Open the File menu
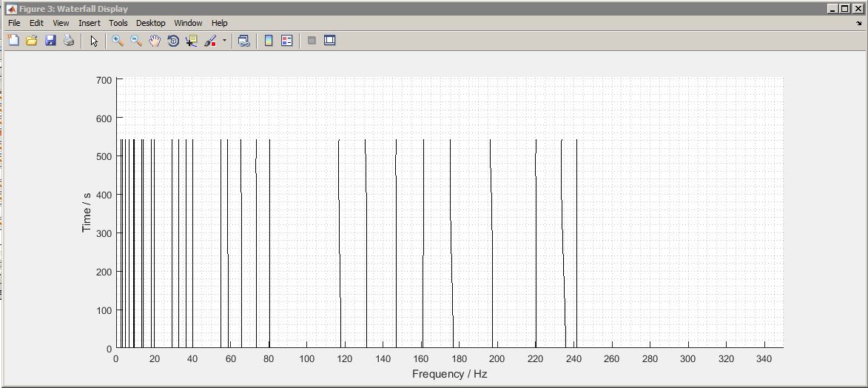This screenshot has height=388, width=868. pyautogui.click(x=14, y=23)
